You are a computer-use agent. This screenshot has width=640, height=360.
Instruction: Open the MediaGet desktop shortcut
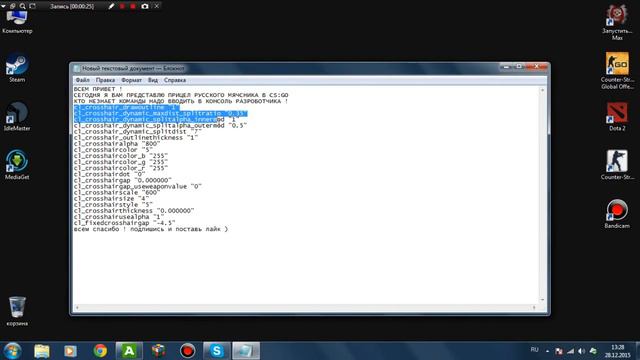[x=17, y=165]
